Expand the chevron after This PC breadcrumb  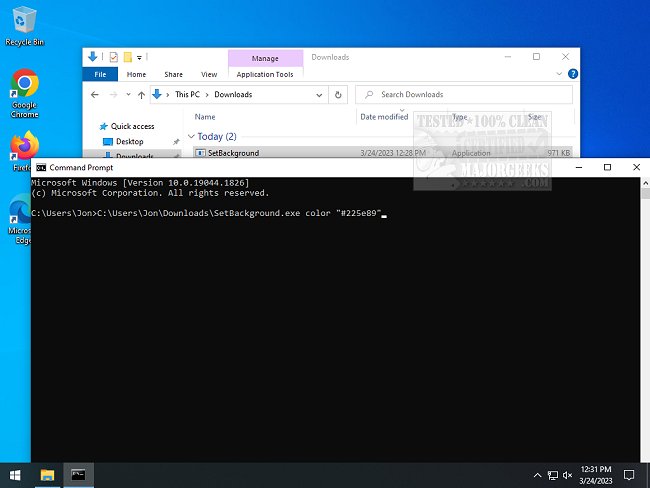tap(207, 95)
